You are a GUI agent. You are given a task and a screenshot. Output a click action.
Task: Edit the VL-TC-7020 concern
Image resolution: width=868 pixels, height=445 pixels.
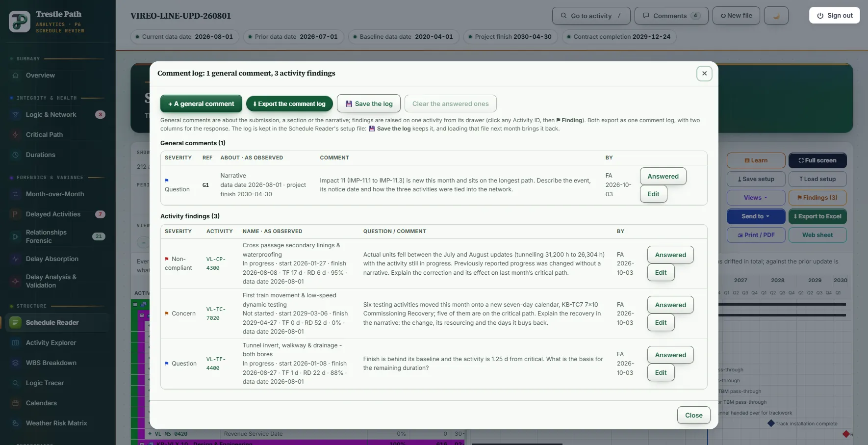point(661,323)
